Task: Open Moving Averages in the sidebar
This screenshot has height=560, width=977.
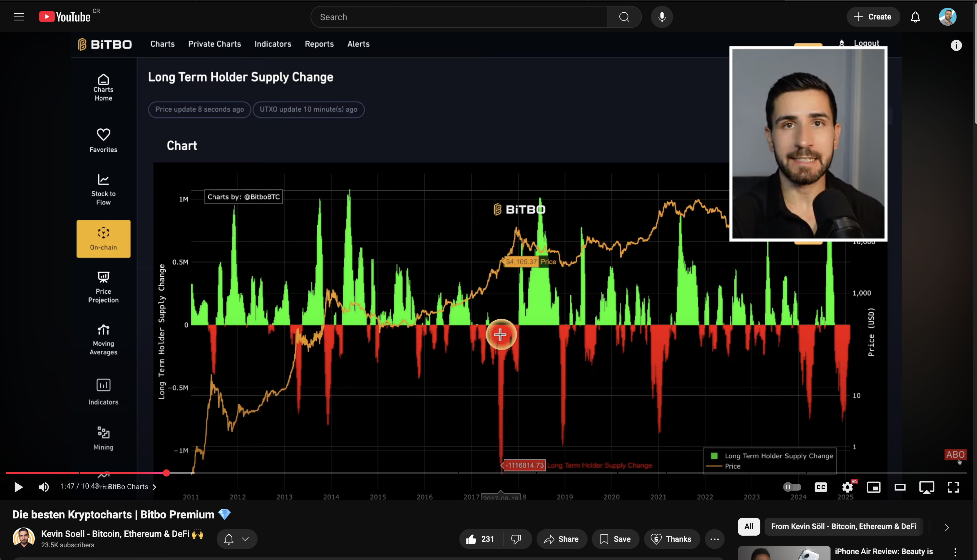Action: pyautogui.click(x=103, y=339)
